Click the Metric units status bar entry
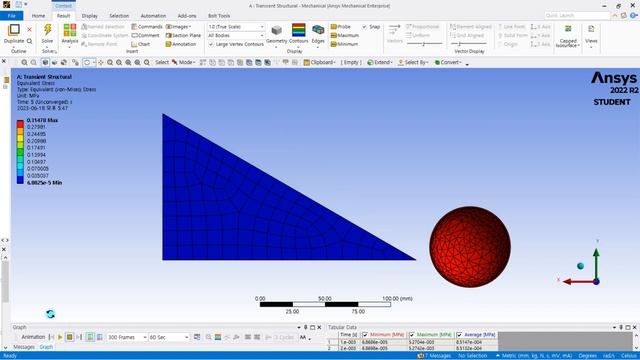640x360 pixels. pos(534,356)
